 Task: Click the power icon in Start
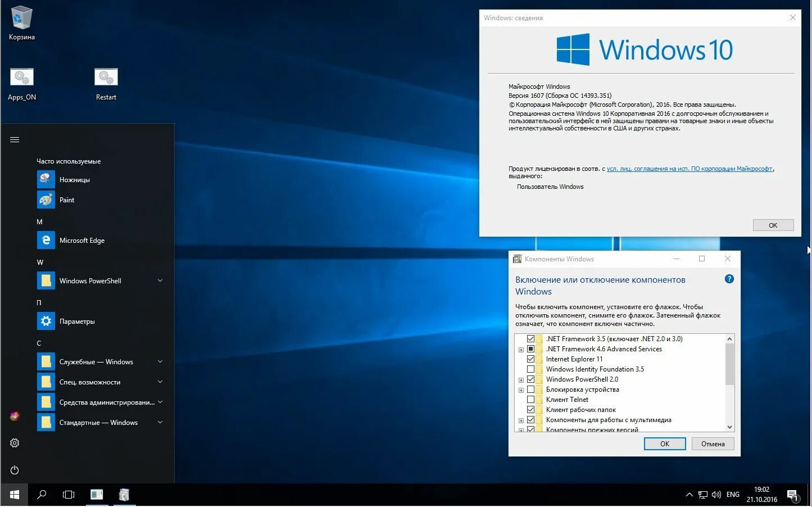click(x=15, y=470)
